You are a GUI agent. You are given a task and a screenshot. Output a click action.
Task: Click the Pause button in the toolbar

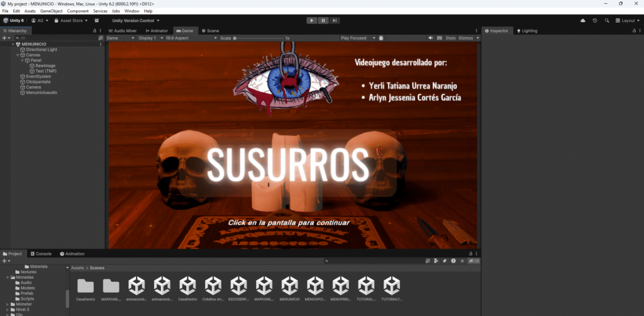click(x=323, y=21)
